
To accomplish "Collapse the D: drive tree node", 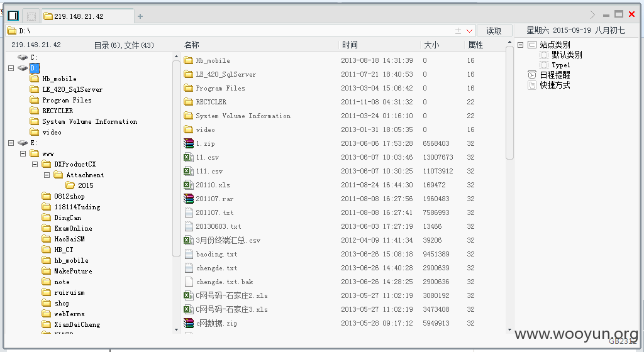I will point(11,68).
